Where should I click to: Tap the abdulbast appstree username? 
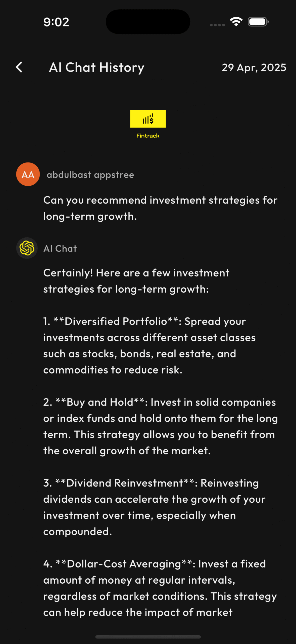coord(90,175)
